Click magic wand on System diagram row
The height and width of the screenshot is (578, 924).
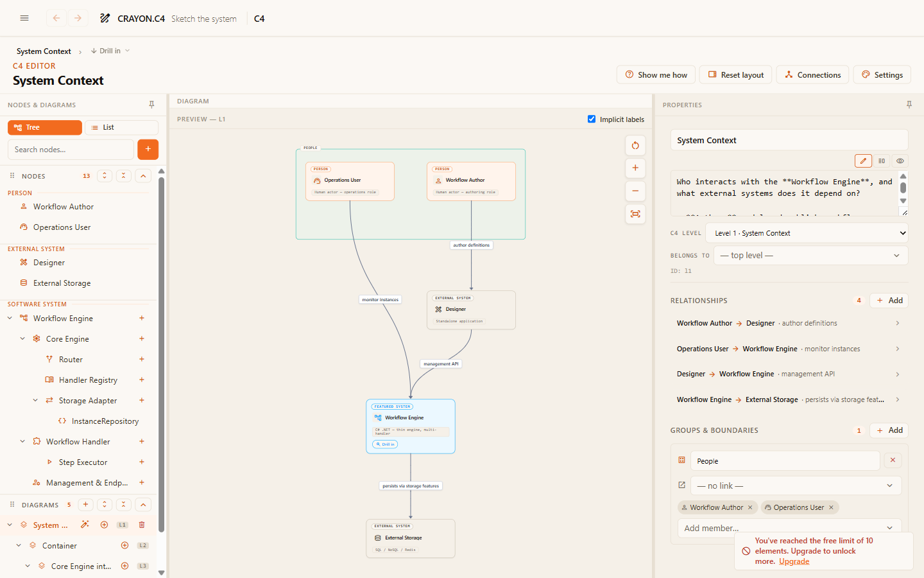(85, 525)
